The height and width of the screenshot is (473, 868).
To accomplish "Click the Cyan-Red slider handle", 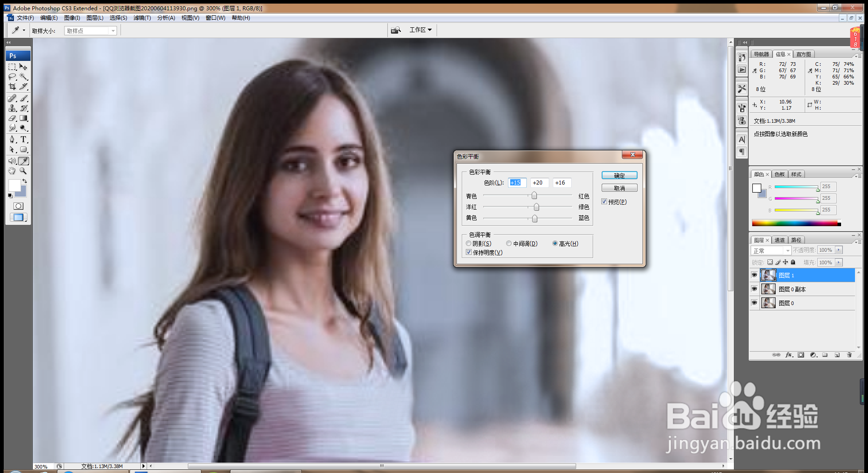I will (534, 196).
